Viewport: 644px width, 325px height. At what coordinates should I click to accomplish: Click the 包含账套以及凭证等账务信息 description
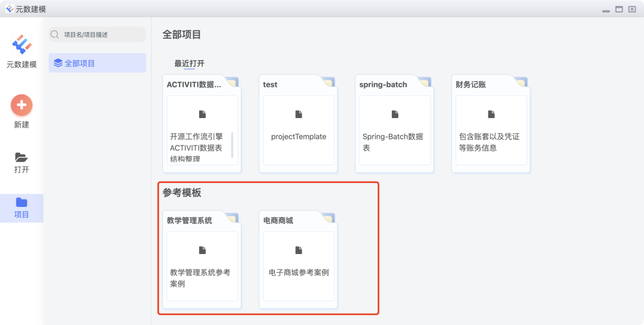click(x=489, y=142)
